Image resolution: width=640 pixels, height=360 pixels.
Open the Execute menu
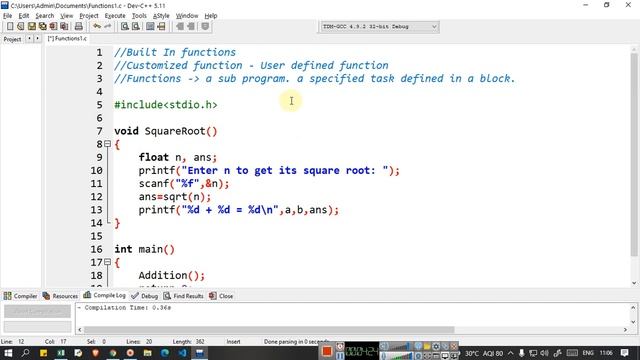[115, 16]
